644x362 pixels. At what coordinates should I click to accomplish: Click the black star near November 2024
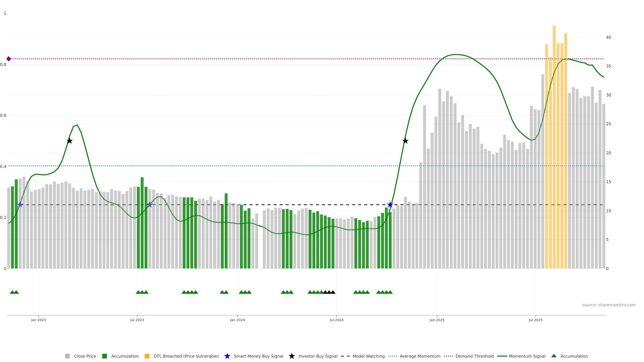pyautogui.click(x=405, y=141)
